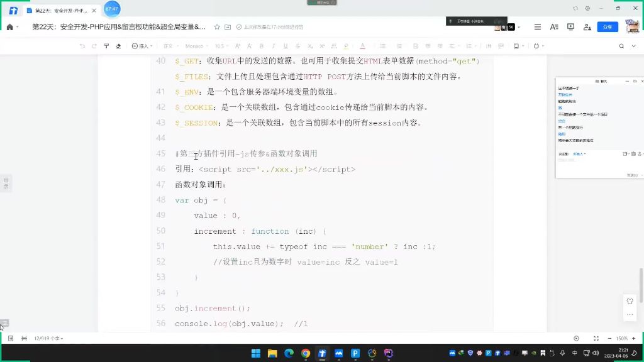Toggle bold formatting
The height and width of the screenshot is (362, 644).
(x=261, y=46)
